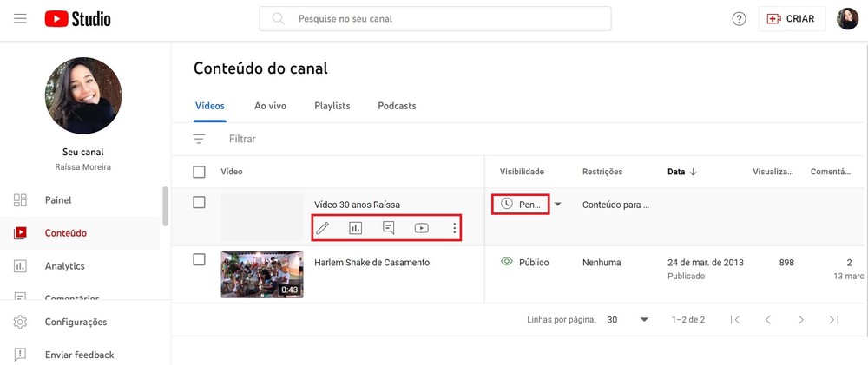Click the Raíssa Moreira channel name

point(83,167)
